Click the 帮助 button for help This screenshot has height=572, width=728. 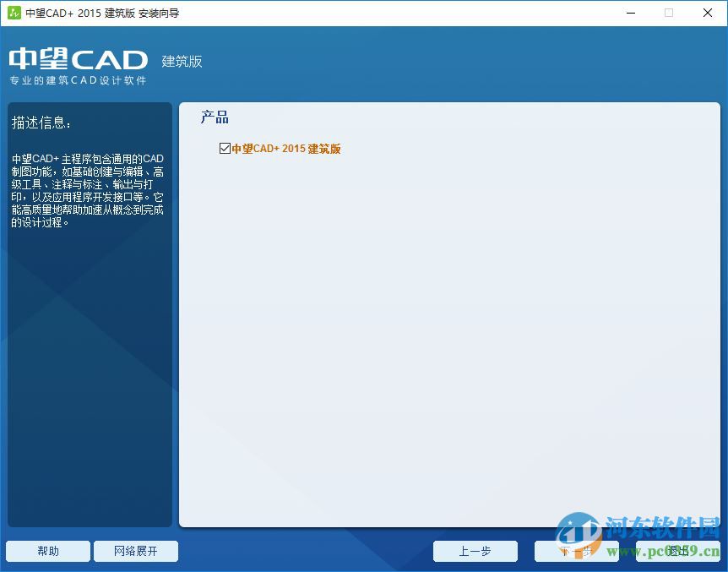(47, 551)
